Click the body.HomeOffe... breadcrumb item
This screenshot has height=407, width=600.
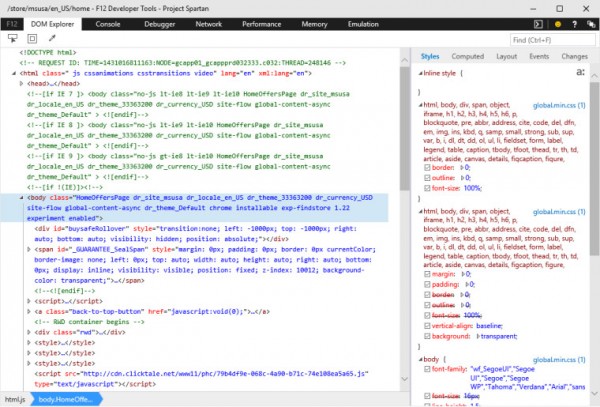(63, 399)
